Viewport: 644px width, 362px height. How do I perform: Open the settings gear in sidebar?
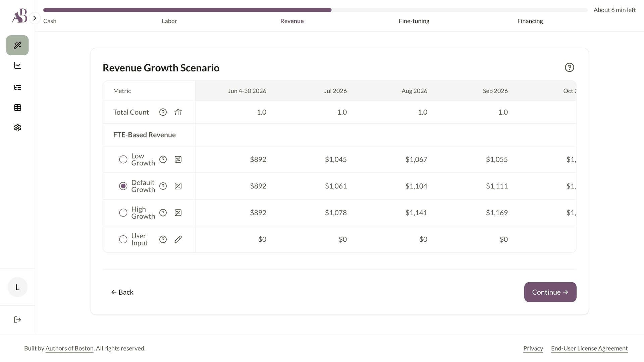click(17, 128)
